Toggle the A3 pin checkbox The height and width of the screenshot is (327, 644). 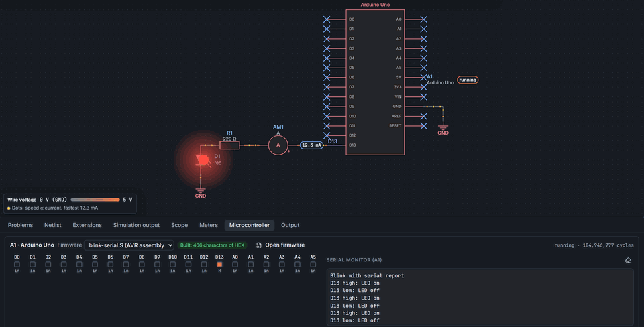pyautogui.click(x=282, y=265)
